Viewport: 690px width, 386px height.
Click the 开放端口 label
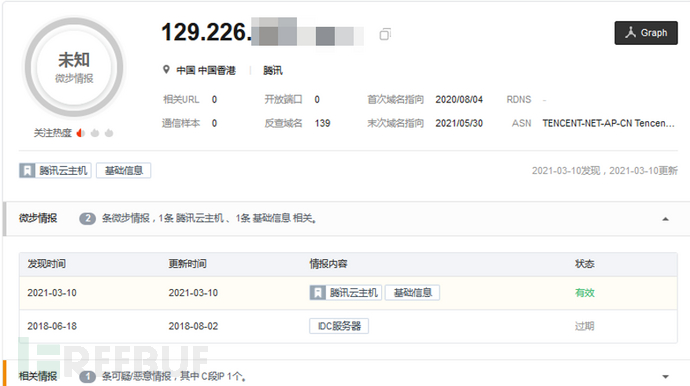283,99
